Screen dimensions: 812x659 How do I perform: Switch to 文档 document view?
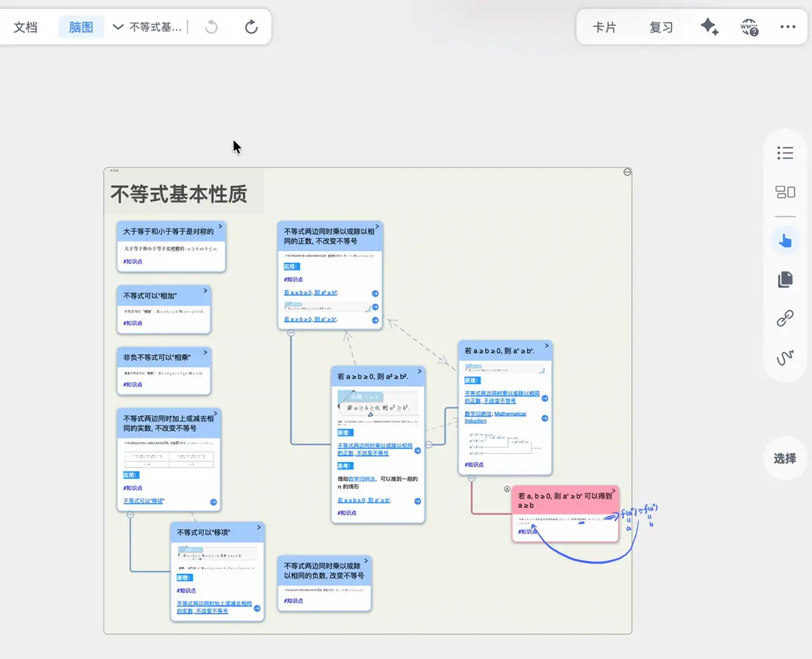pos(26,27)
